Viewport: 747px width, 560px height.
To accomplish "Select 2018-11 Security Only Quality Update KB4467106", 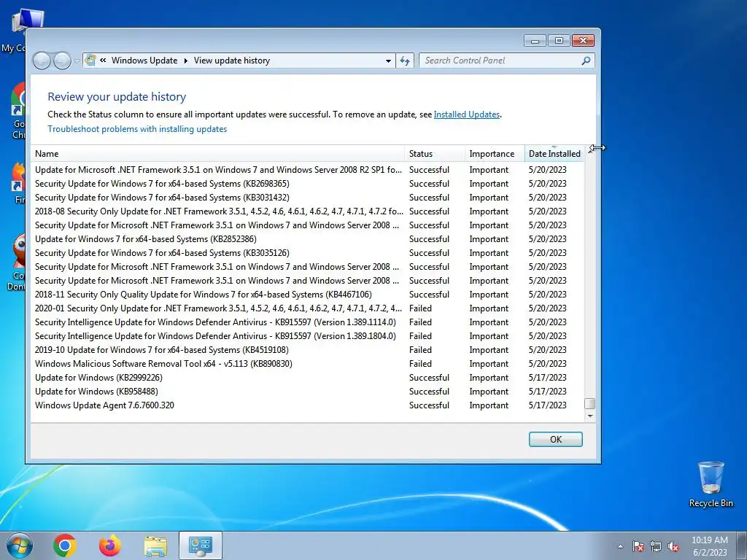I will tap(307, 295).
